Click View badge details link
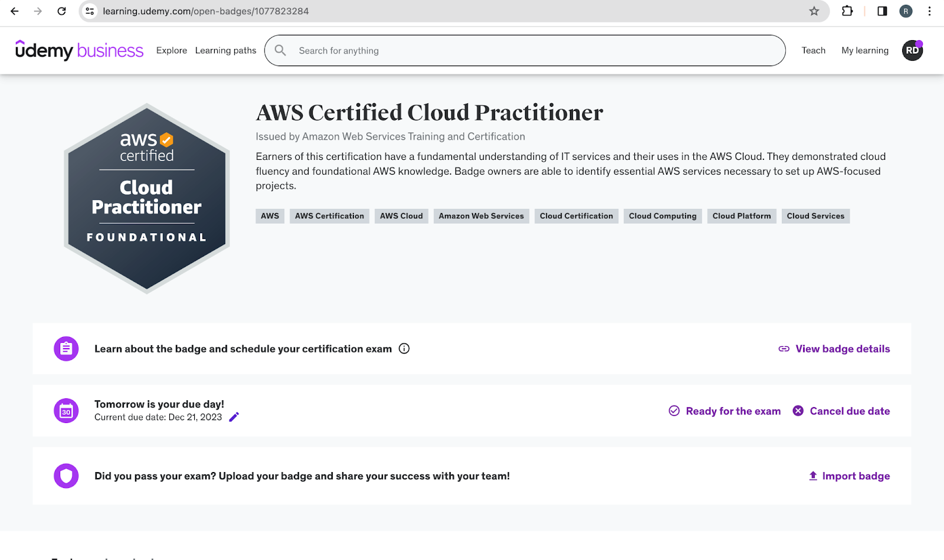This screenshot has width=944, height=560. (834, 349)
